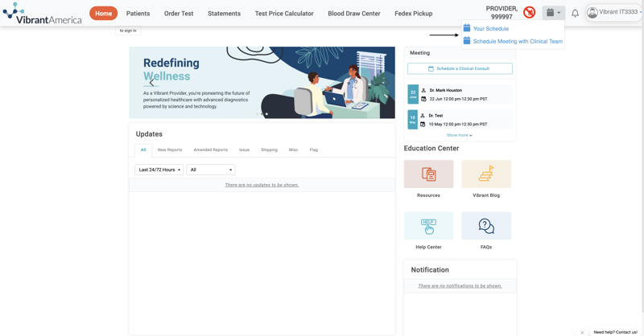
Task: Click the Resources label
Action: (428, 195)
